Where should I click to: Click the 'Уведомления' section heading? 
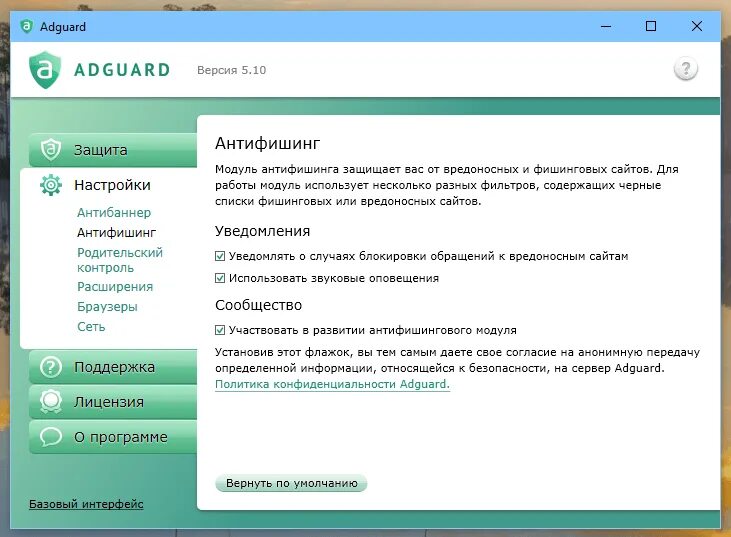click(262, 231)
